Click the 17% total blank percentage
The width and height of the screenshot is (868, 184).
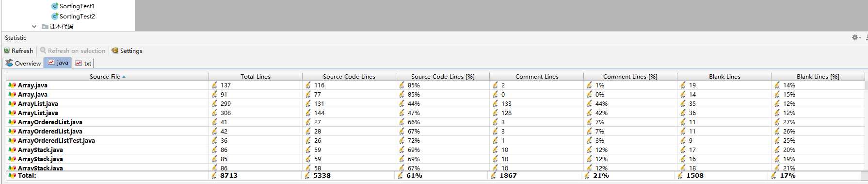788,176
